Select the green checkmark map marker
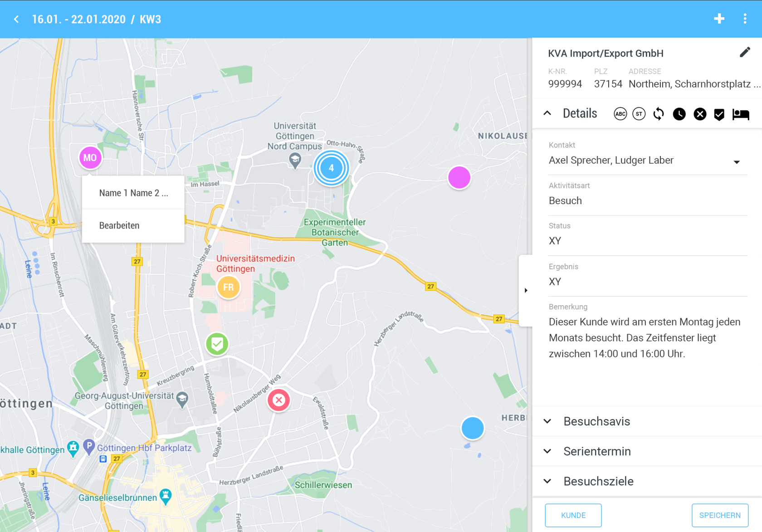Image resolution: width=762 pixels, height=532 pixels. point(217,344)
